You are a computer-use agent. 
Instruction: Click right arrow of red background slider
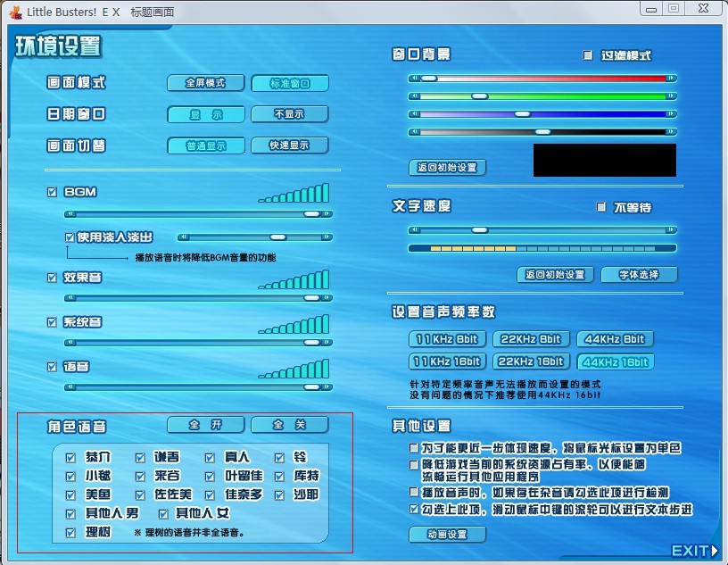click(671, 79)
